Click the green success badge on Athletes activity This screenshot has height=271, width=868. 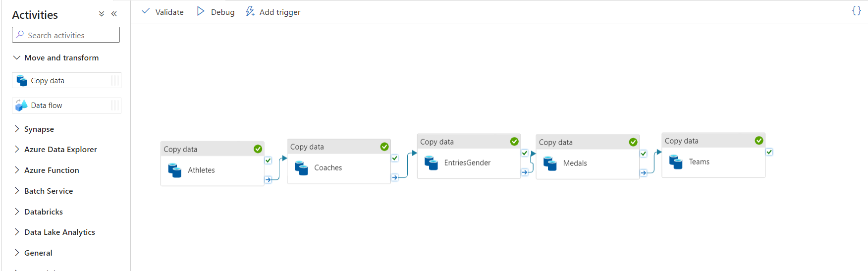point(258,149)
